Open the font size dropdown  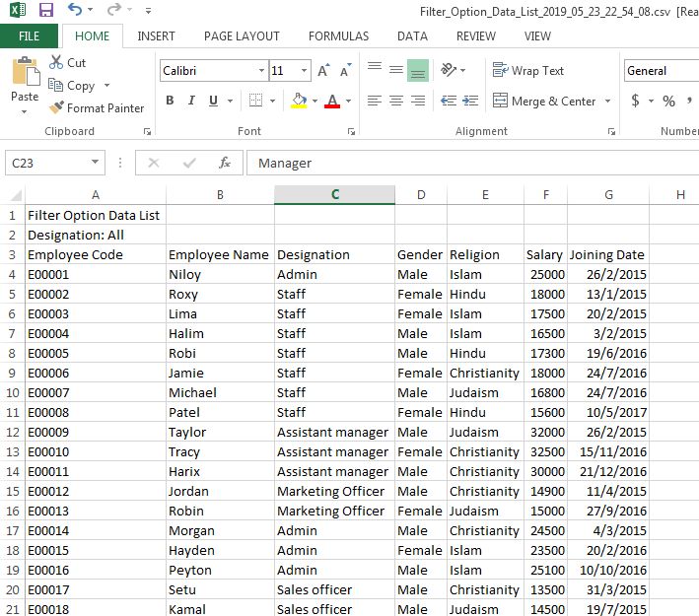point(304,71)
